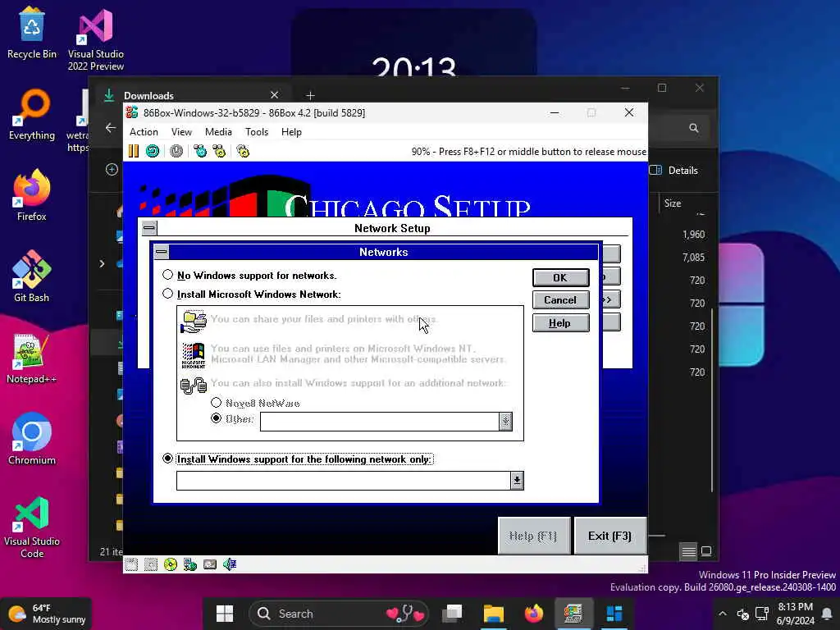840x630 pixels.
Task: Add a new tab in File Explorer
Action: pyautogui.click(x=310, y=95)
